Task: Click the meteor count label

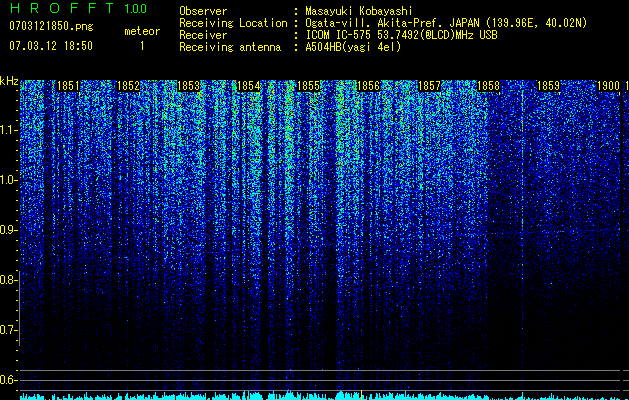Action: pos(142,31)
